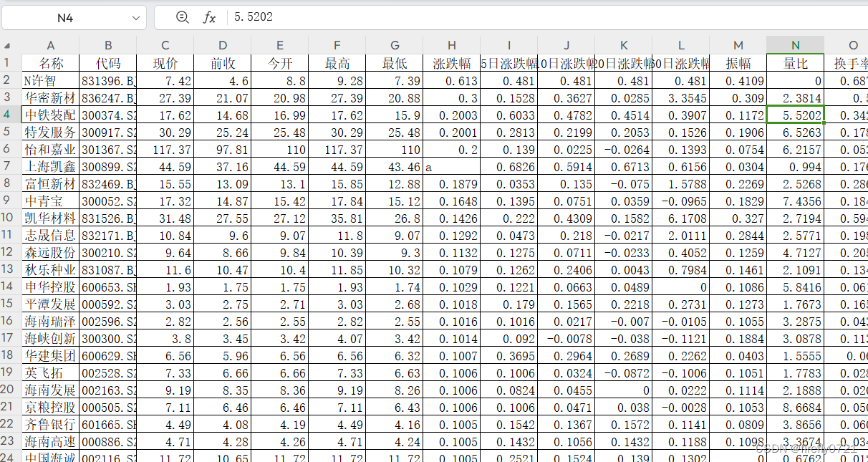Screen dimensions: 868x462
Task: Expand the name box dropdown arrow
Action: pos(135,17)
